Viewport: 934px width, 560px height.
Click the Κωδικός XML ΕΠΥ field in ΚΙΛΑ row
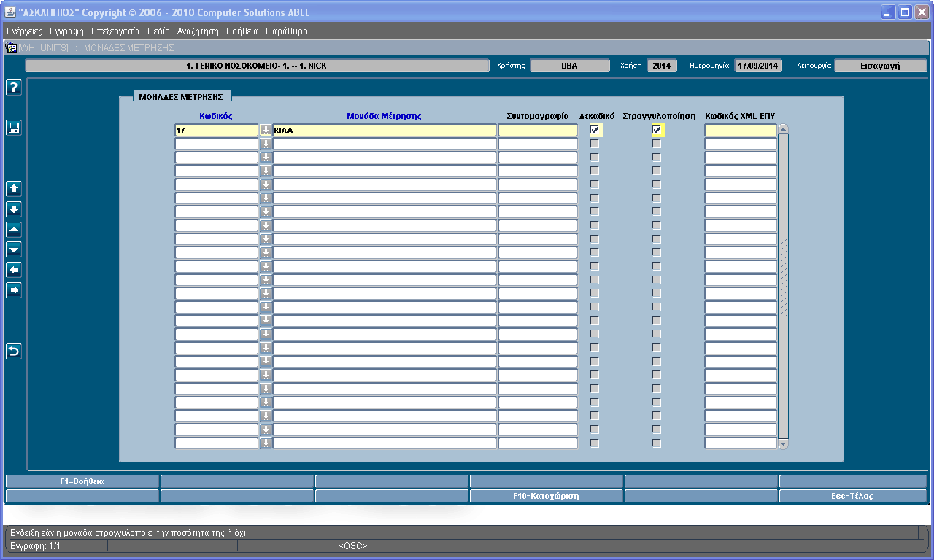(741, 130)
